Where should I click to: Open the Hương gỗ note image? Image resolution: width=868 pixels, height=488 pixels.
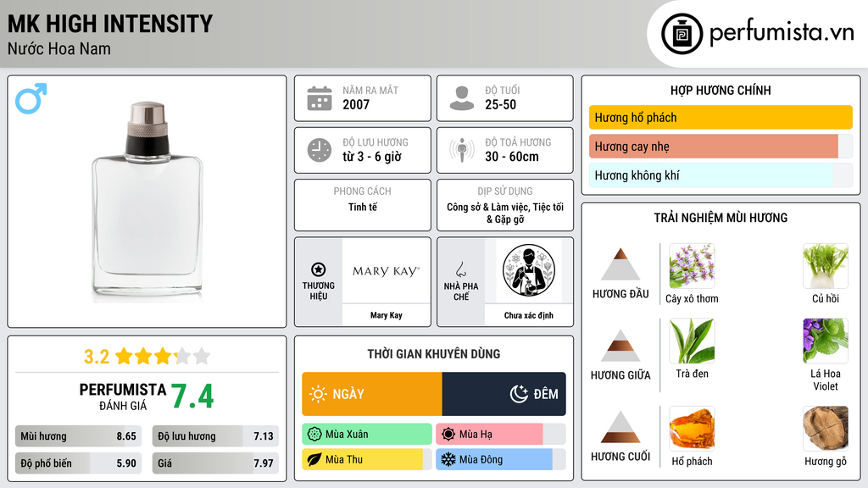pyautogui.click(x=826, y=428)
